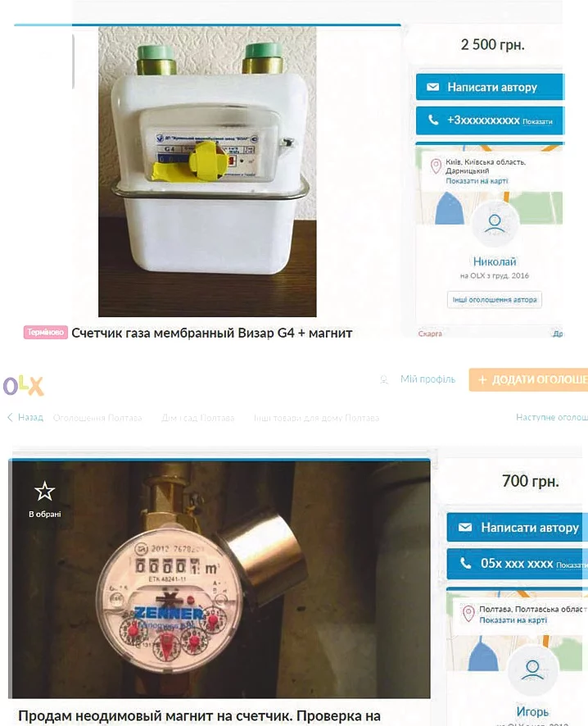588x726 pixels.
Task: Go to Оголошення Полтава breadcrumb
Action: 97,418
